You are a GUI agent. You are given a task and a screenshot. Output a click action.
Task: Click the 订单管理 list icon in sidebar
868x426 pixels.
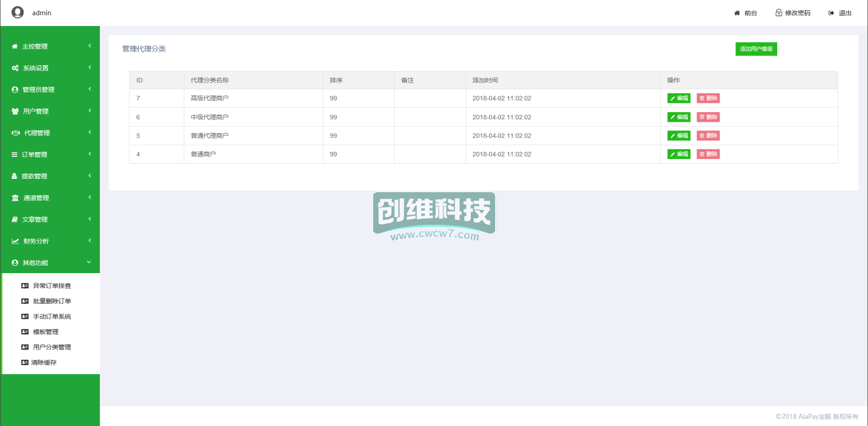(x=15, y=154)
